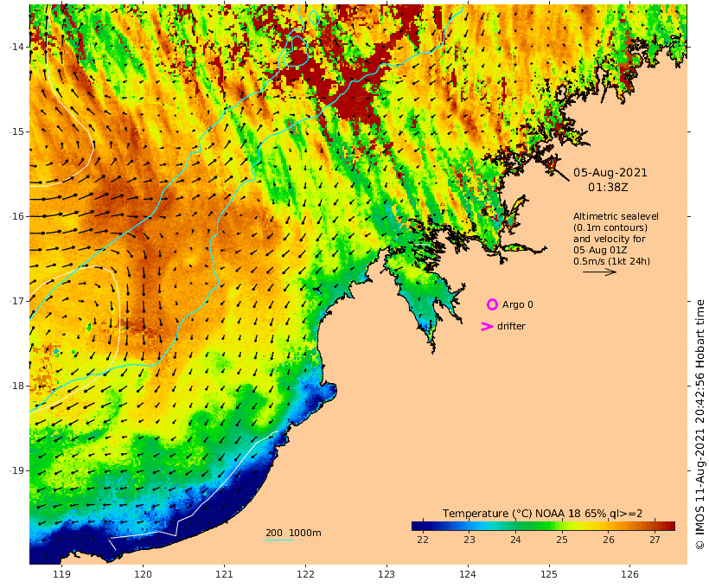
Task: Click the 0.5m/s velocity reference arrow
Action: point(599,272)
